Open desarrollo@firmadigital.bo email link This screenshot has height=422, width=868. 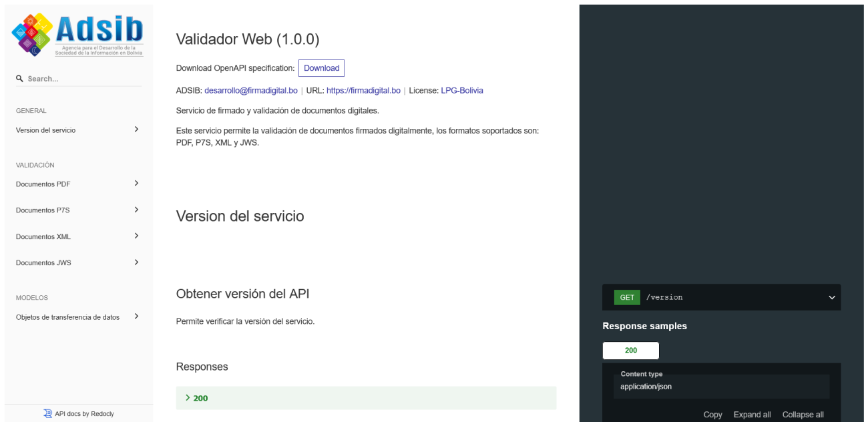point(250,91)
